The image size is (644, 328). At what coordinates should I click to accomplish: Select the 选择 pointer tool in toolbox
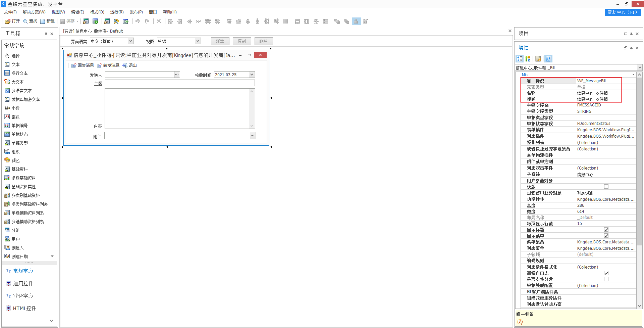tap(12, 56)
